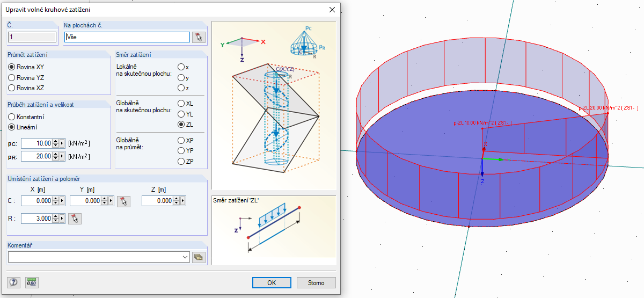
Task: Open units and decimal places icon
Action: [x=31, y=282]
